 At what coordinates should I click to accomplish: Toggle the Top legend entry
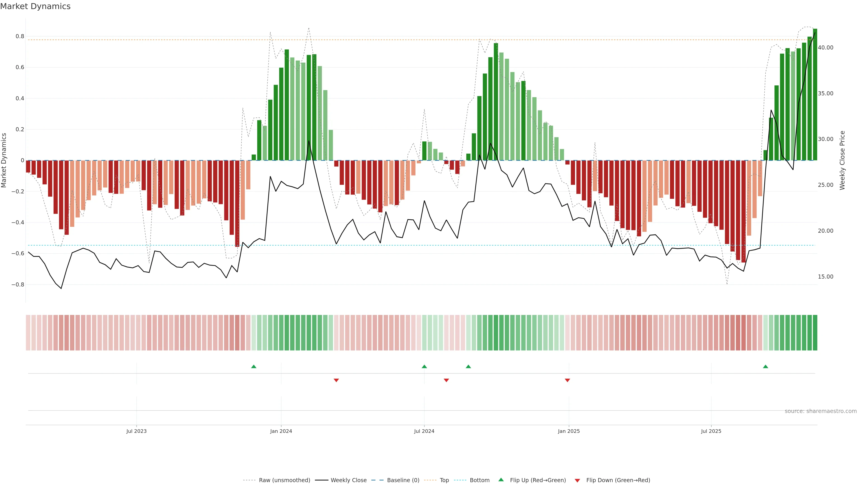coord(444,480)
